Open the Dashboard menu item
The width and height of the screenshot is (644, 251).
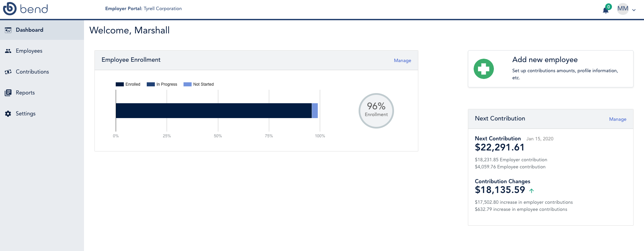42,30
